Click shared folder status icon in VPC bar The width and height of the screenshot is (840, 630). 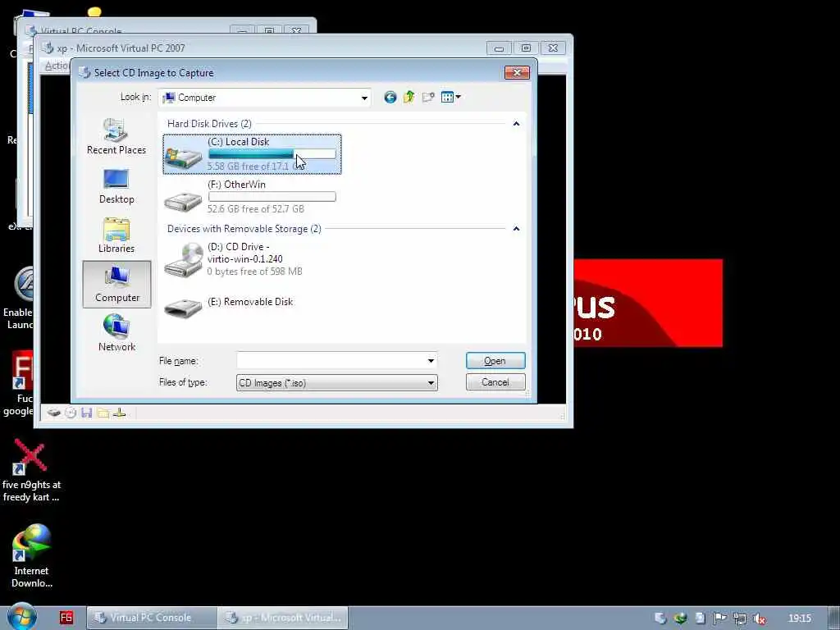click(x=103, y=413)
